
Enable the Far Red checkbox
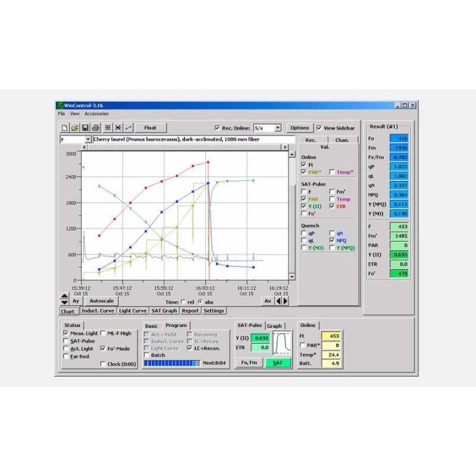coord(65,356)
